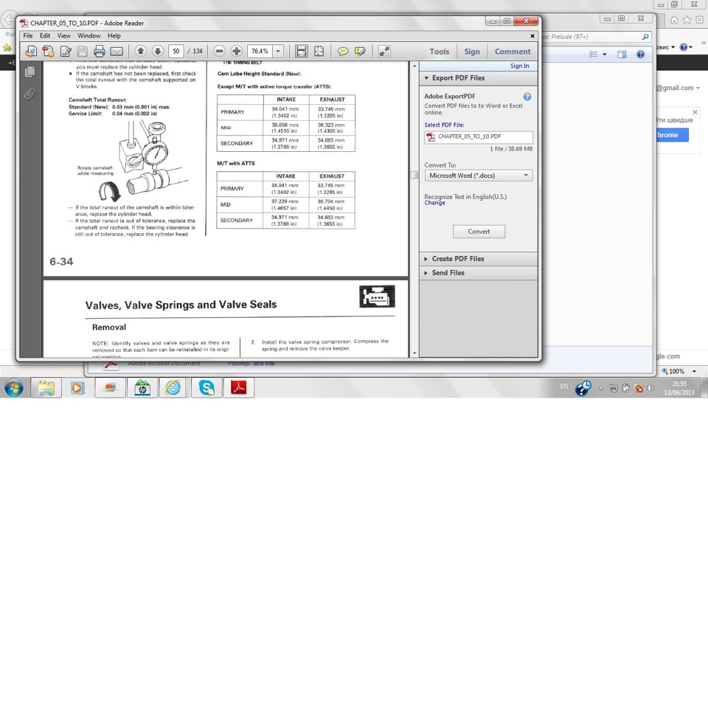Click the Convert button

pyautogui.click(x=479, y=232)
